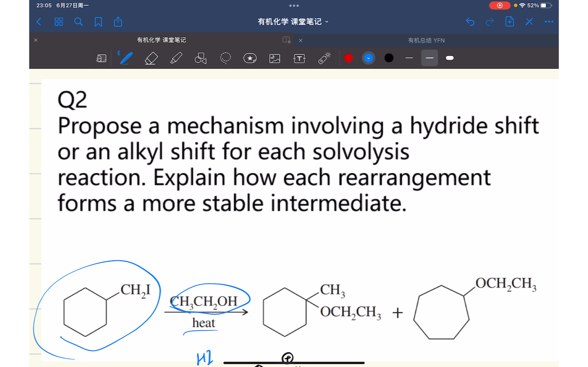Tap the Wi-Fi status icon

[x=522, y=5]
